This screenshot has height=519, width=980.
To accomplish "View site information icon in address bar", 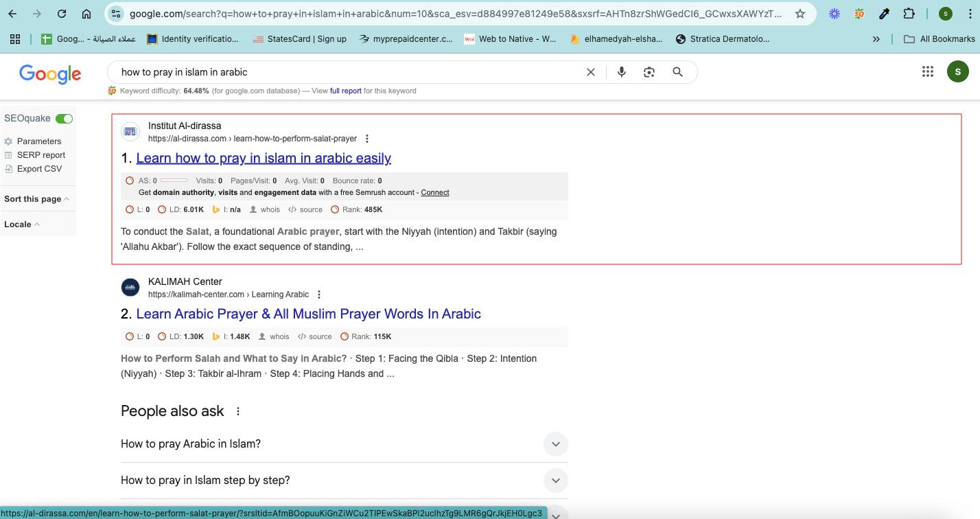I will 116,14.
